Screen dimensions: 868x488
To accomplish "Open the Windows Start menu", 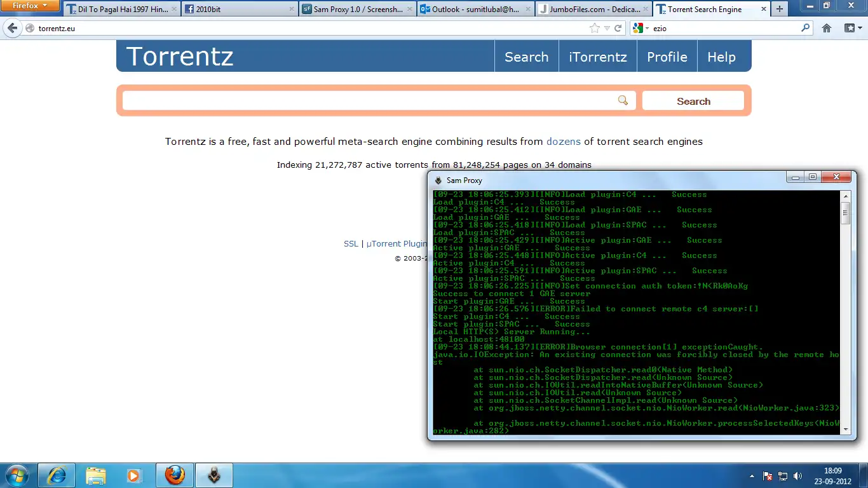I will click(x=17, y=475).
